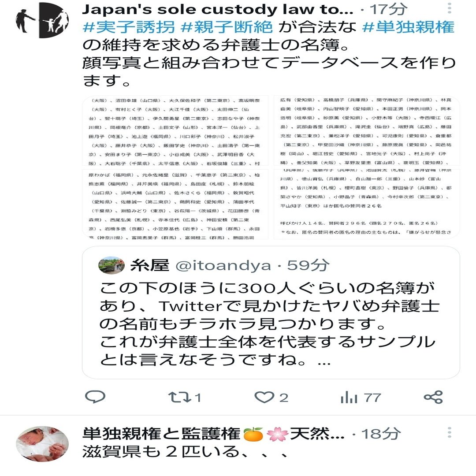Open the Japan's sole custody law to... username
Viewport: 476px width, 476px height.
218,9
